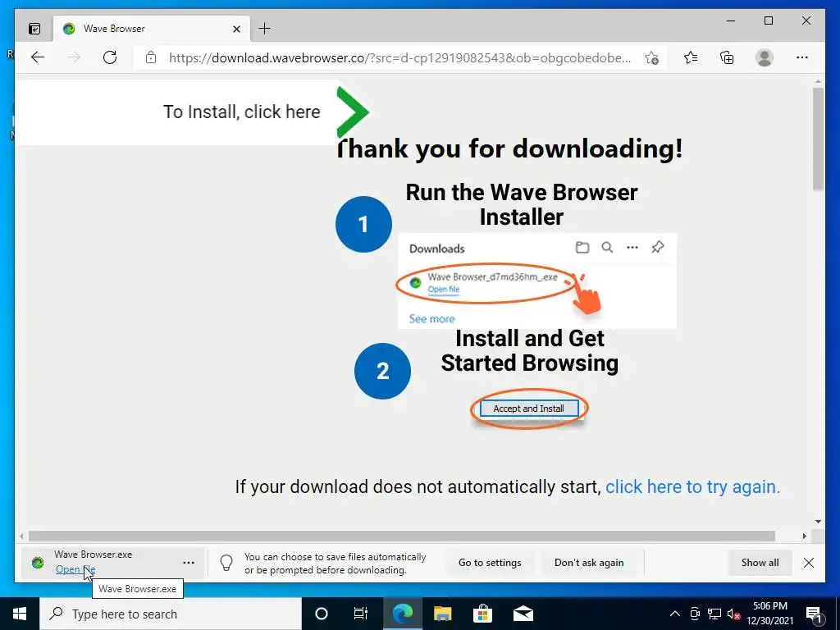Open the notification center icon
The height and width of the screenshot is (630, 840).
point(814,614)
